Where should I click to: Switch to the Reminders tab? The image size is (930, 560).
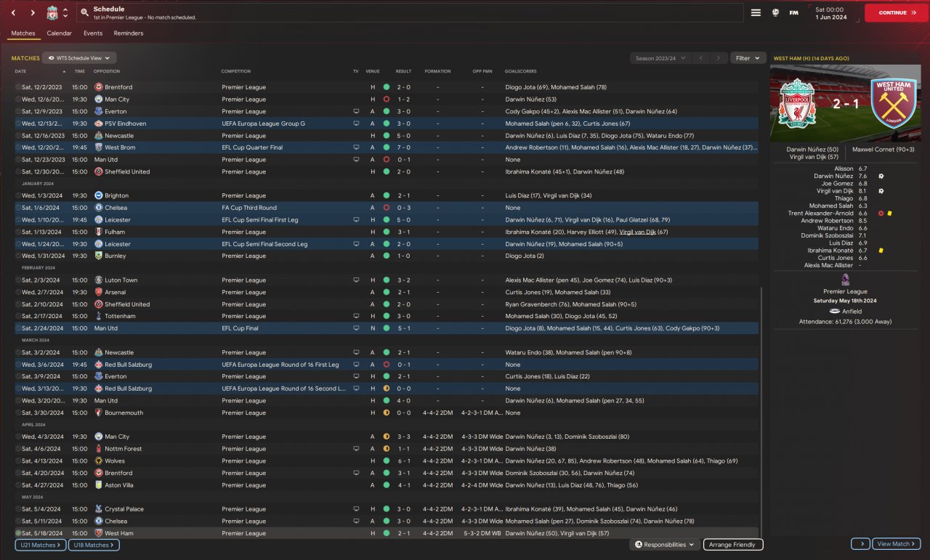tap(129, 33)
